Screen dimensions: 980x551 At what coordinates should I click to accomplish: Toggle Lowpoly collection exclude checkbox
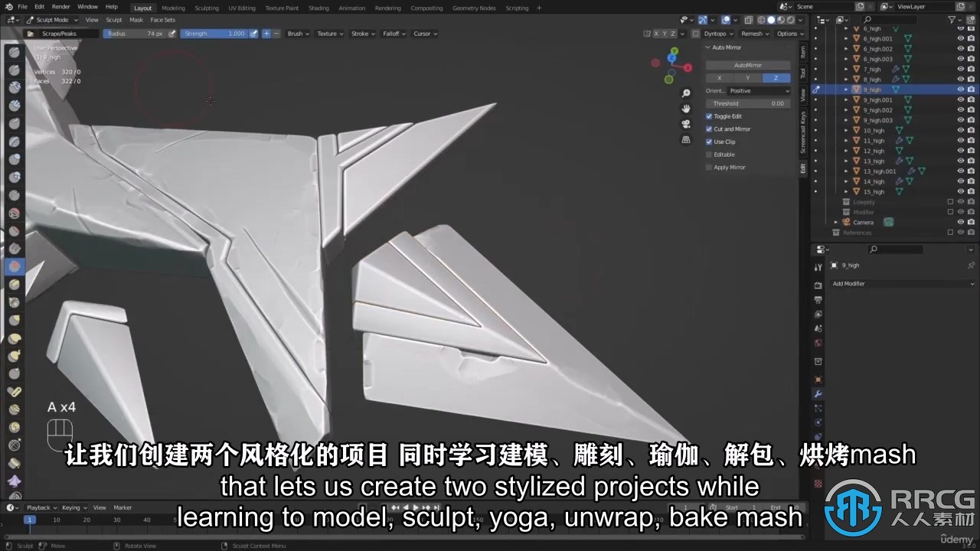coord(950,202)
